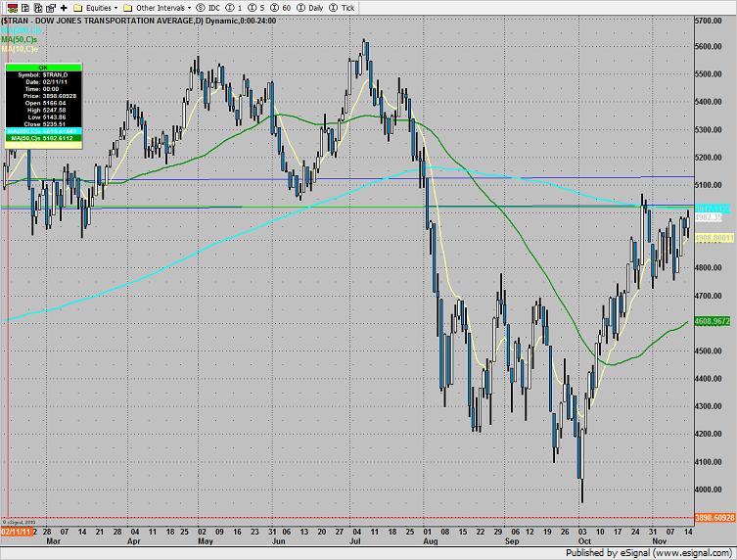Click the 4500.00 price axis label
The height and width of the screenshot is (560, 737).
[709, 350]
